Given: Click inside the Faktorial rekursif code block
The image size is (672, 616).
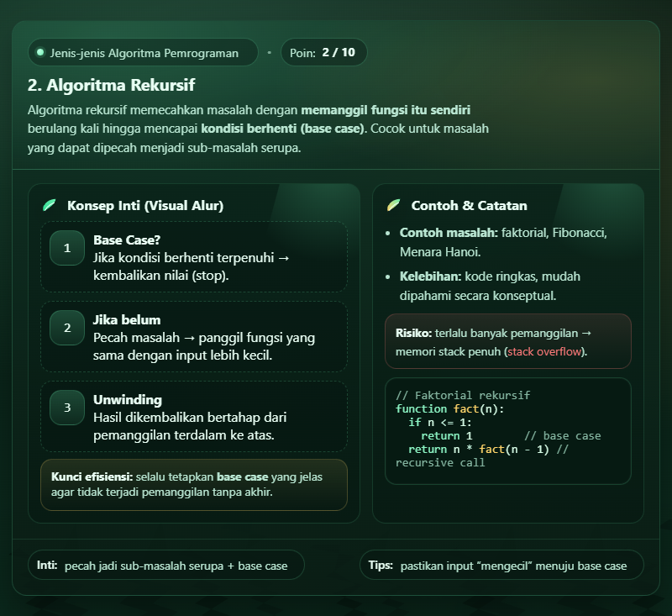Looking at the screenshot, I should click(507, 430).
